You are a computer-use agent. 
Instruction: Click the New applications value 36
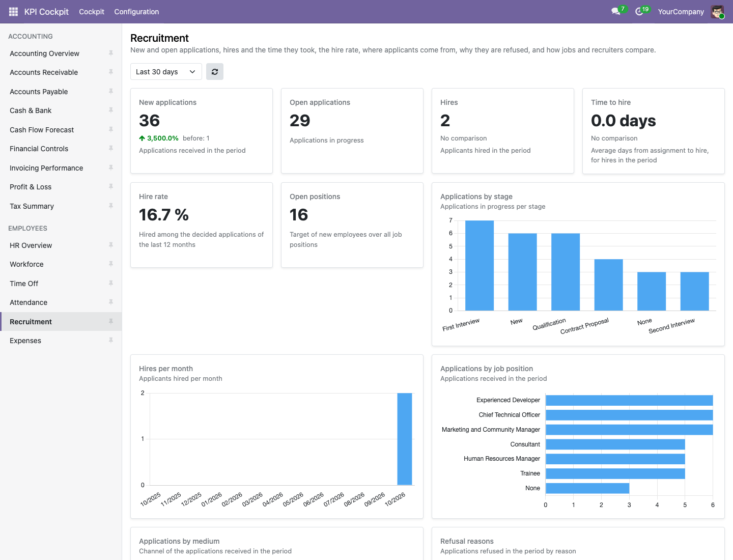pos(149,121)
